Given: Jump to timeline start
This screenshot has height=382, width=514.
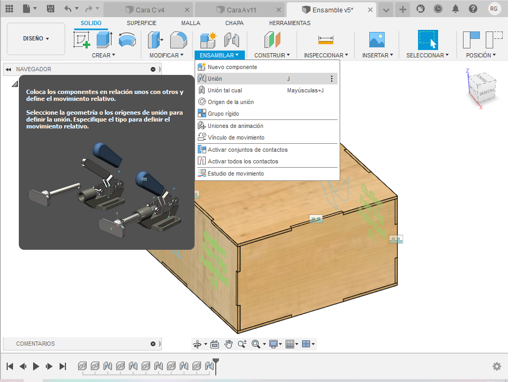Looking at the screenshot, I should point(10,367).
